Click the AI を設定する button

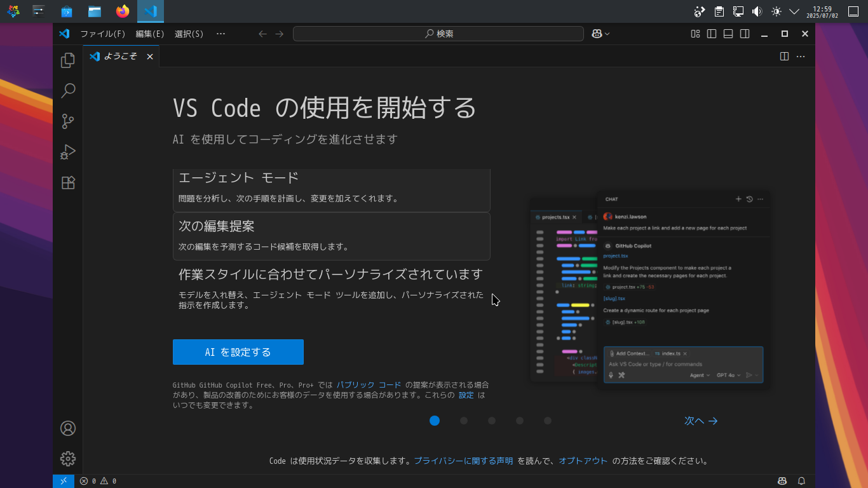point(238,352)
